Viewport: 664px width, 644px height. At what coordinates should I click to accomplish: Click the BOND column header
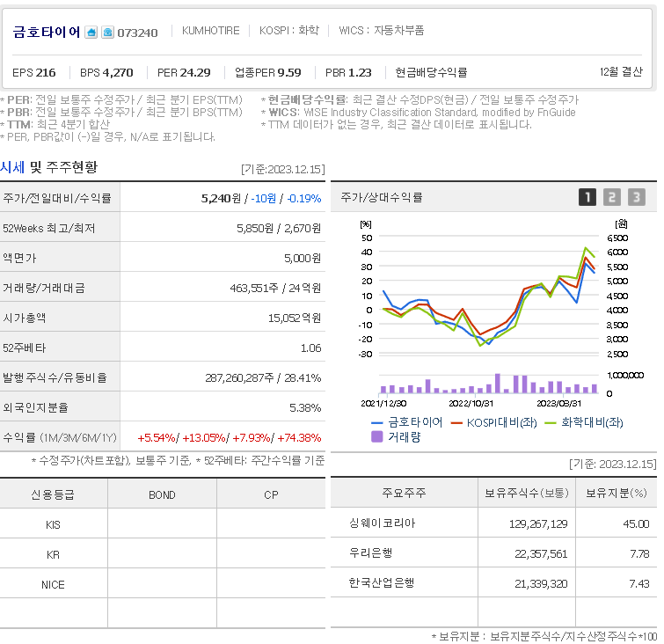pos(162,494)
